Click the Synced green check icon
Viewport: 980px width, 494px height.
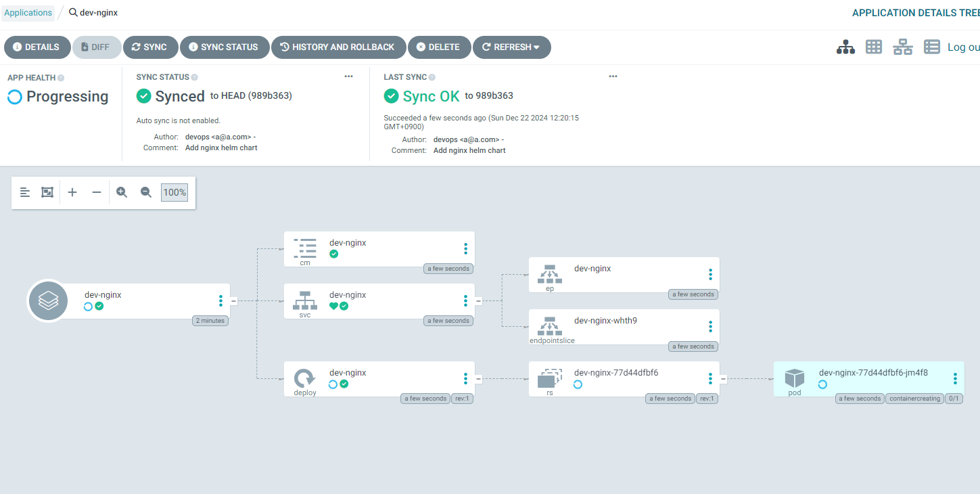point(143,96)
